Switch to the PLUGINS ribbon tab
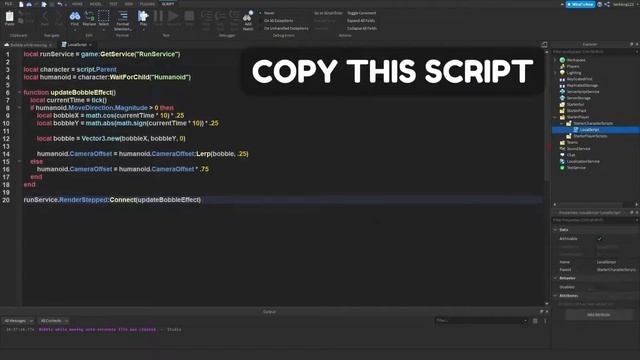Screen dimensions: 640x360 tap(147, 4)
